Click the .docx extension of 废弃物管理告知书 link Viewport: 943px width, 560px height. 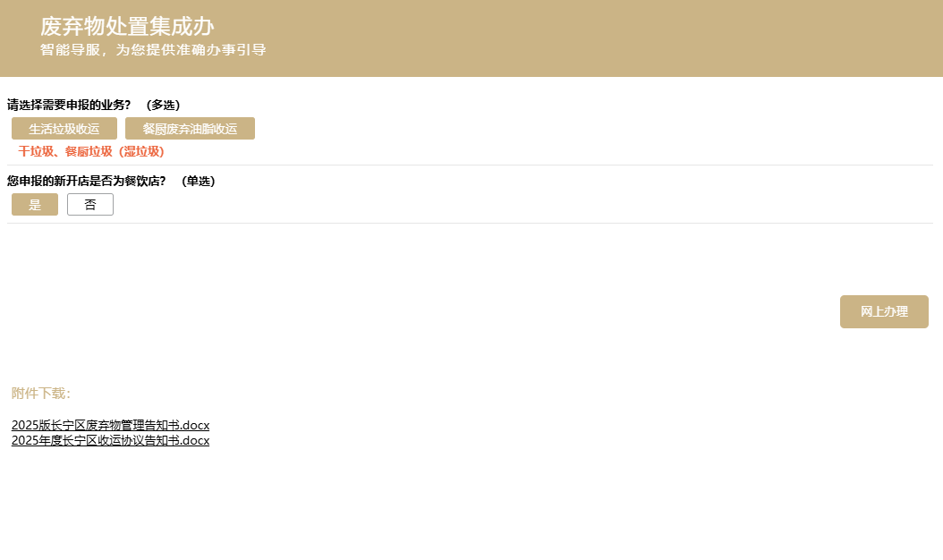coord(194,425)
